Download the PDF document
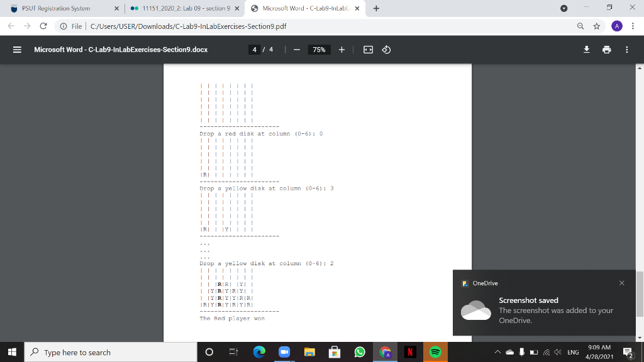Screen dimensions: 644x362 click(586, 50)
